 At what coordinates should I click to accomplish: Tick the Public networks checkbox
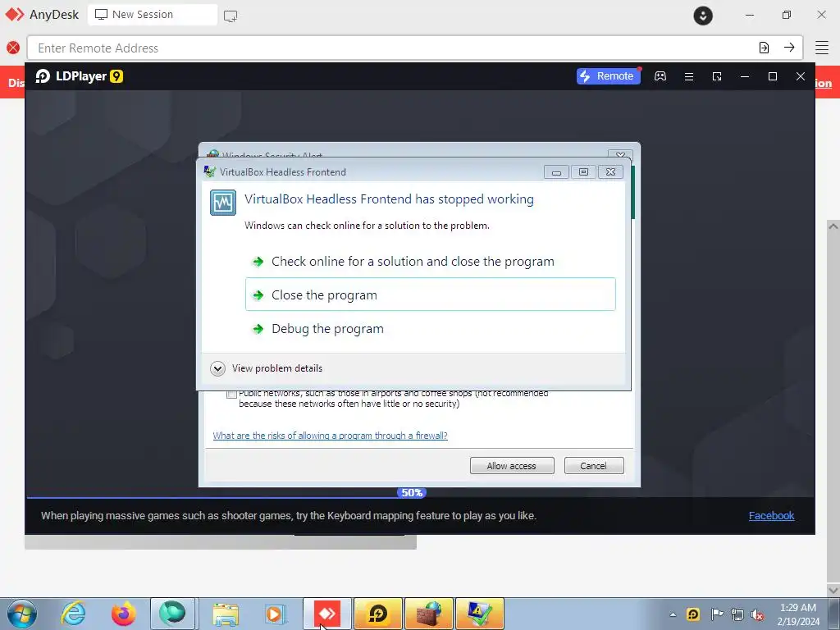231,395
